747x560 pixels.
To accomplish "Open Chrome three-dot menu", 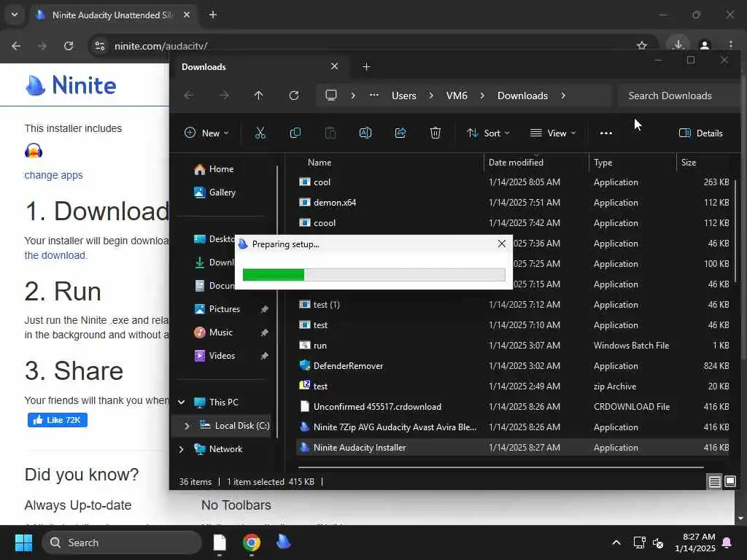I will click(x=731, y=46).
